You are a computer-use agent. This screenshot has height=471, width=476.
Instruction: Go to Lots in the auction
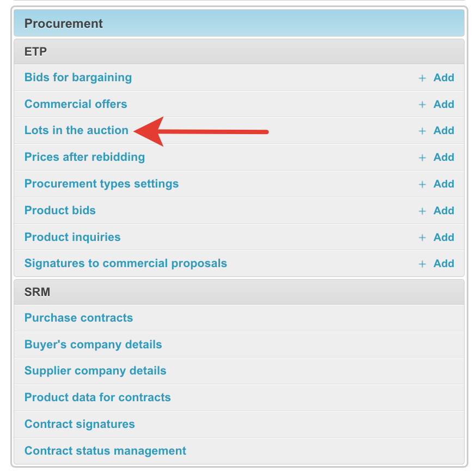click(x=76, y=130)
